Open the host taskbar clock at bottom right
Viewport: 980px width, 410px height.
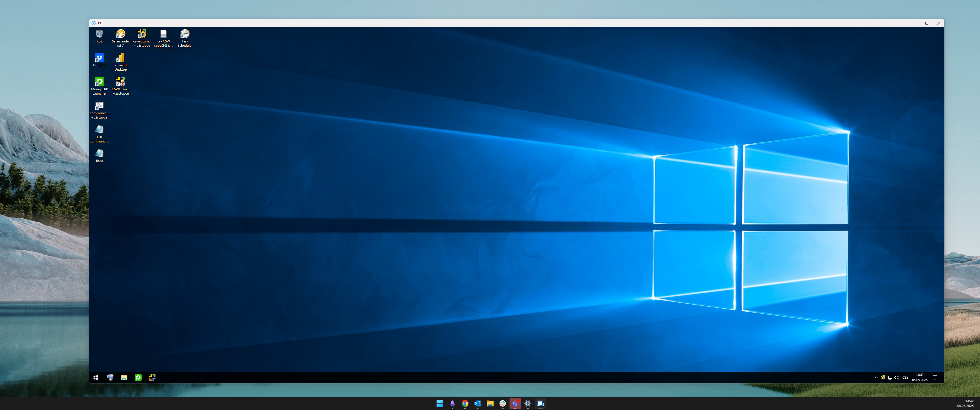point(965,403)
